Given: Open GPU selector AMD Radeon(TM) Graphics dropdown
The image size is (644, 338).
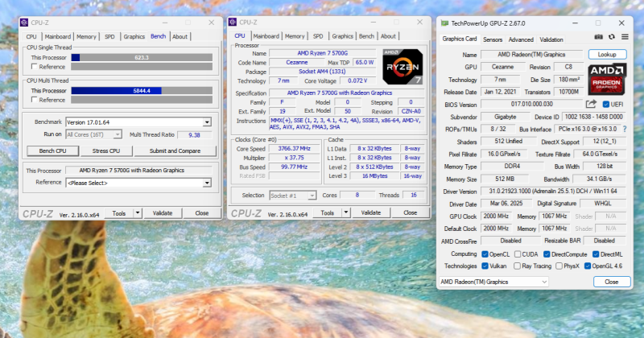Looking at the screenshot, I should click(x=493, y=282).
